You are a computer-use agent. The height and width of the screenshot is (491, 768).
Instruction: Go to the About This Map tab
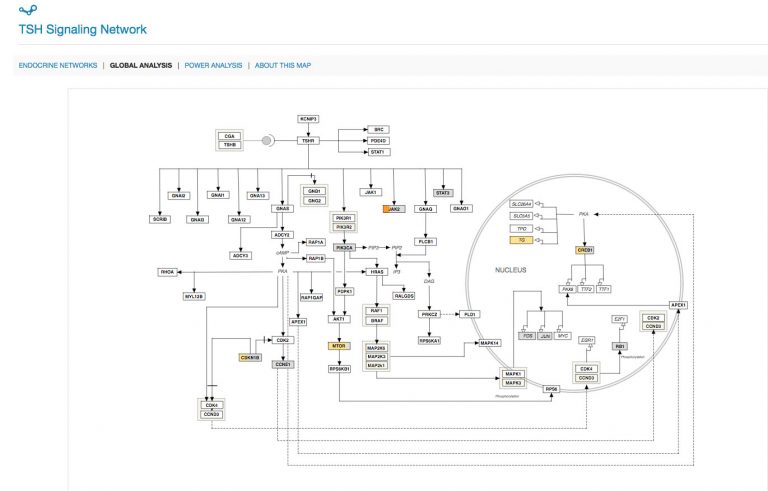pyautogui.click(x=283, y=65)
